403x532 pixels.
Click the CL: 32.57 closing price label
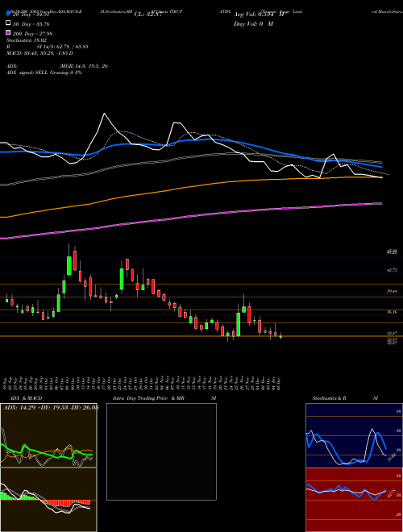pyautogui.click(x=148, y=15)
